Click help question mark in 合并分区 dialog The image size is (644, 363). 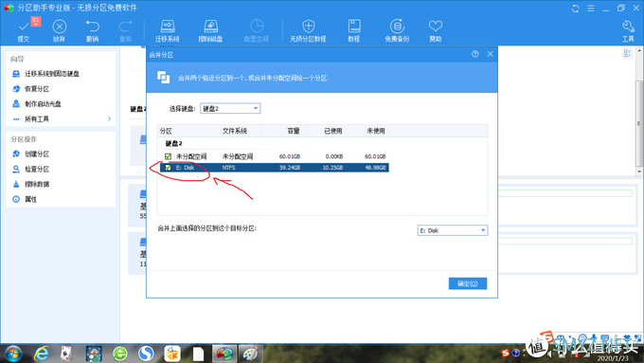coord(475,54)
